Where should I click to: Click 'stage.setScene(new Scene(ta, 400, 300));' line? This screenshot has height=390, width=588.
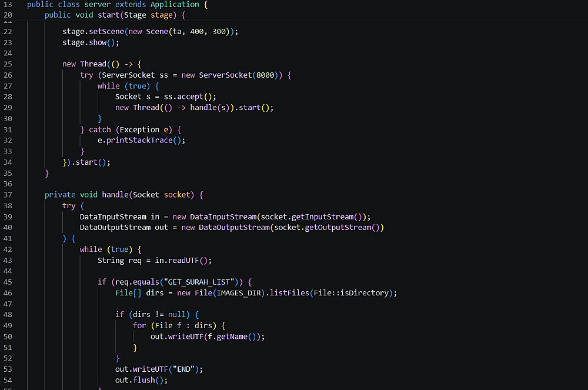[150, 32]
